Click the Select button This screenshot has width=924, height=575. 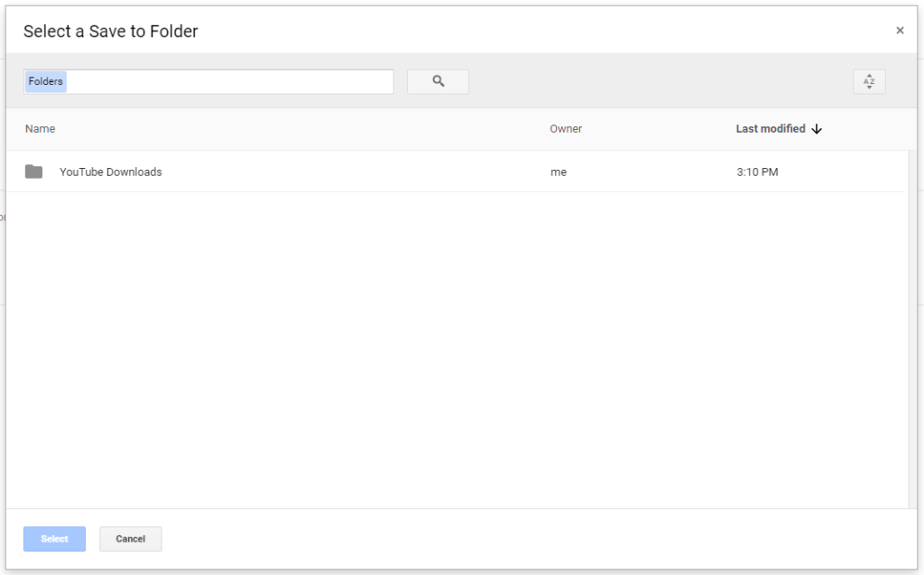pos(54,539)
